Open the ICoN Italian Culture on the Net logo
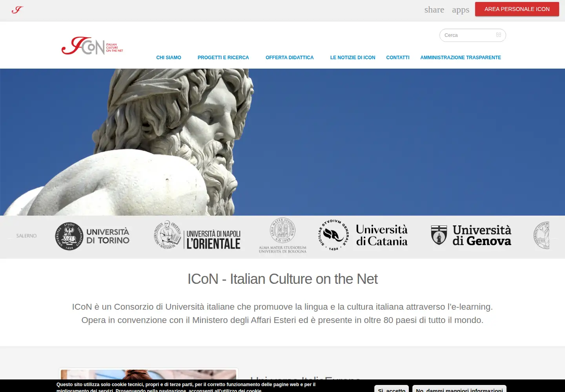This screenshot has width=565, height=392. pos(92,46)
